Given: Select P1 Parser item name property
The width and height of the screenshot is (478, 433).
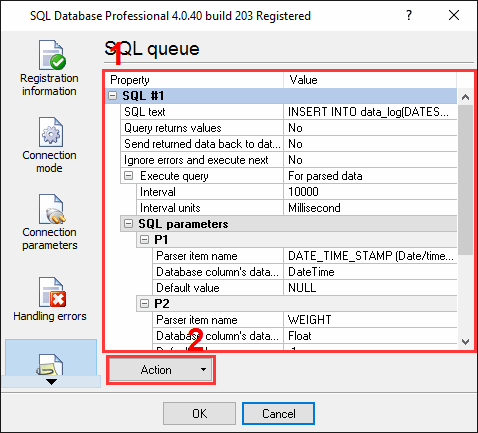Looking at the screenshot, I should click(x=218, y=256).
